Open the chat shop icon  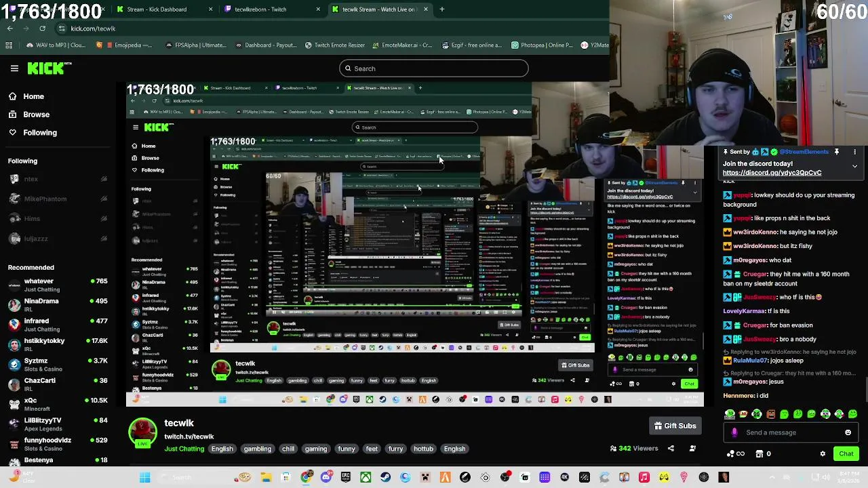[x=759, y=453]
